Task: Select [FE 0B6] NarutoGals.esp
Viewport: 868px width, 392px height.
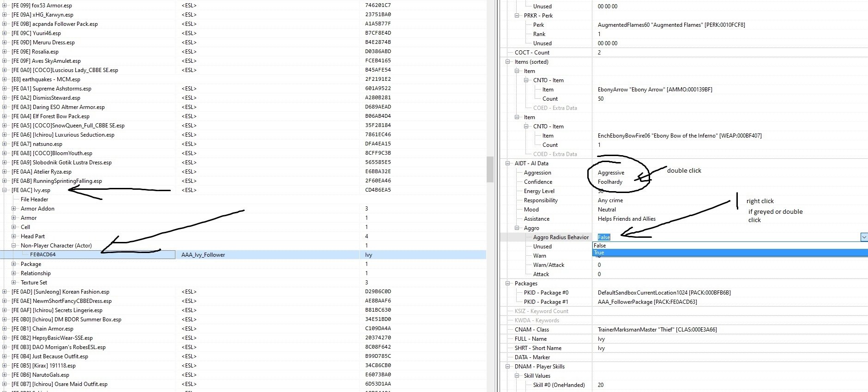Action: 40,375
